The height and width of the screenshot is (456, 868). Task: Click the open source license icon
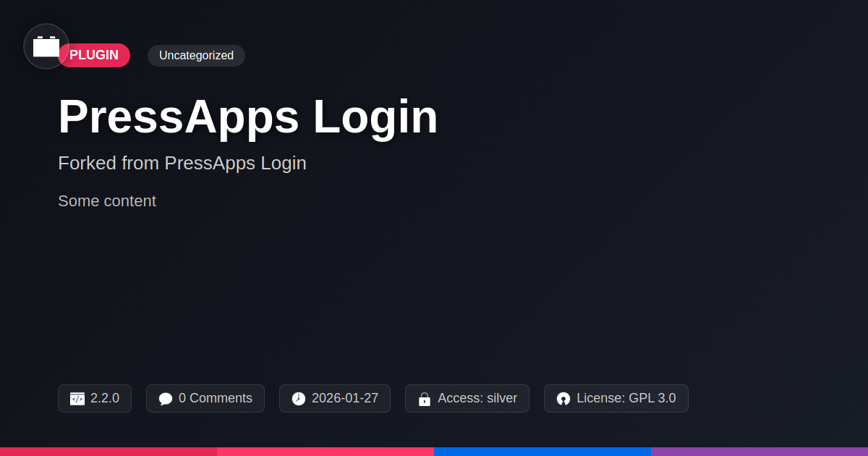pos(563,399)
